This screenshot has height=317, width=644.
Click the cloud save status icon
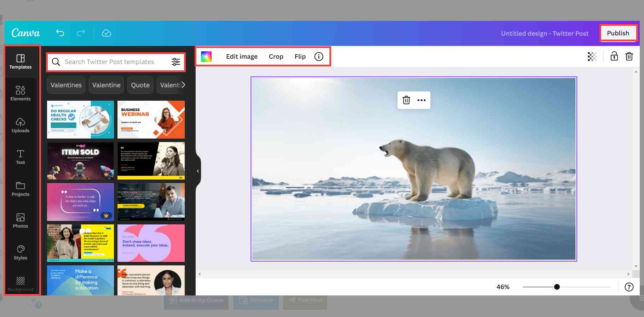tap(107, 33)
